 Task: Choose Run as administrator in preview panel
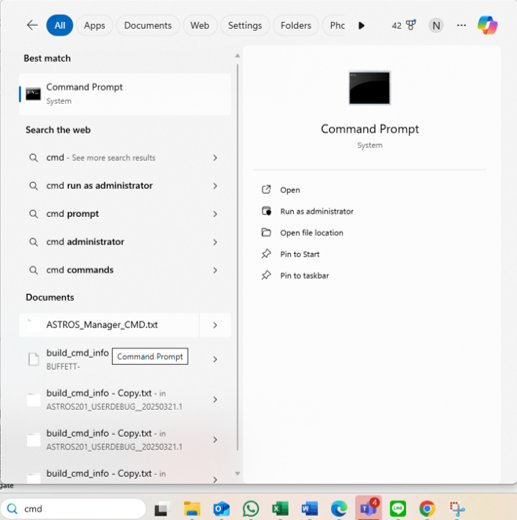coord(317,211)
